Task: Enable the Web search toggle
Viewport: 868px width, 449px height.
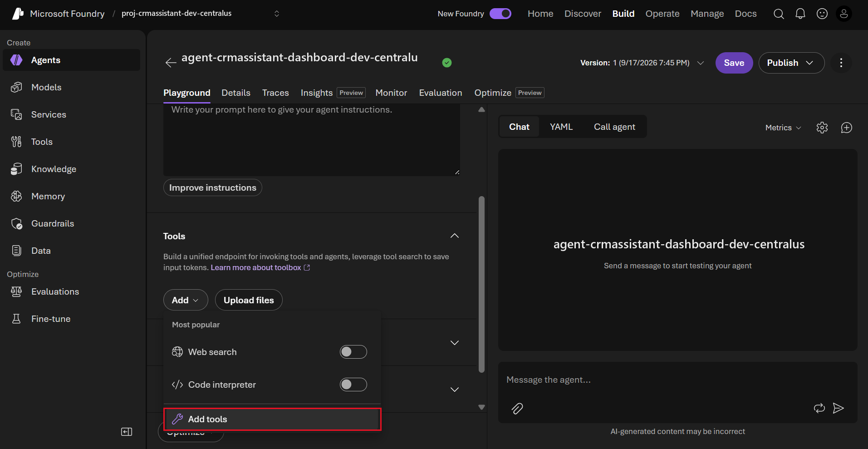Action: (353, 352)
